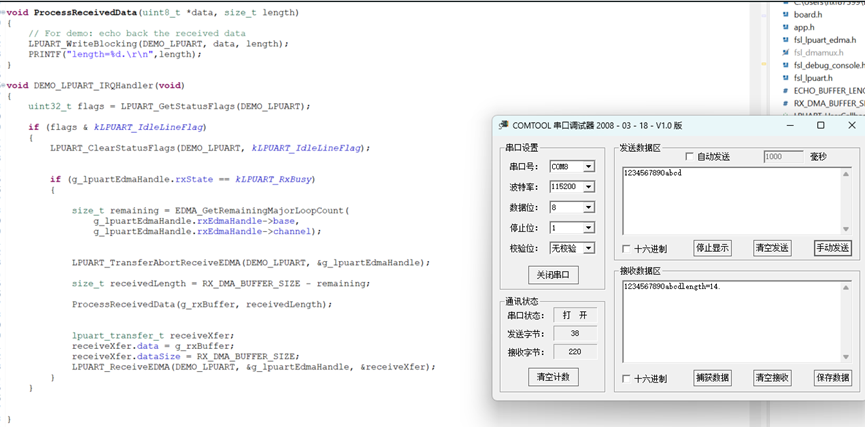Click the echo back comment line in code
This screenshot has width=865, height=427.
click(x=137, y=33)
